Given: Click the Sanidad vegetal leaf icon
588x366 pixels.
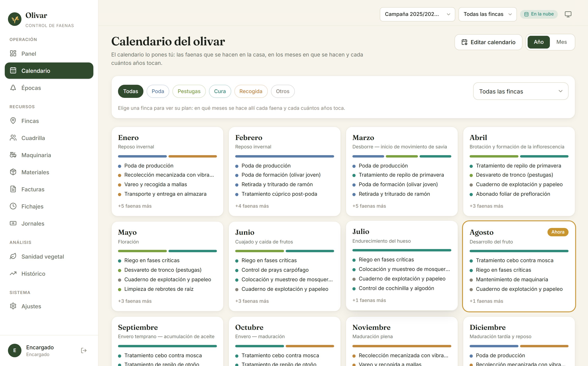Looking at the screenshot, I should tap(13, 256).
